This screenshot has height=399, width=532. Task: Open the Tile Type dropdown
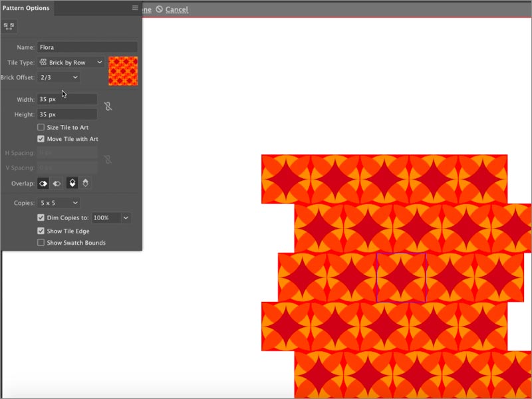coord(71,62)
